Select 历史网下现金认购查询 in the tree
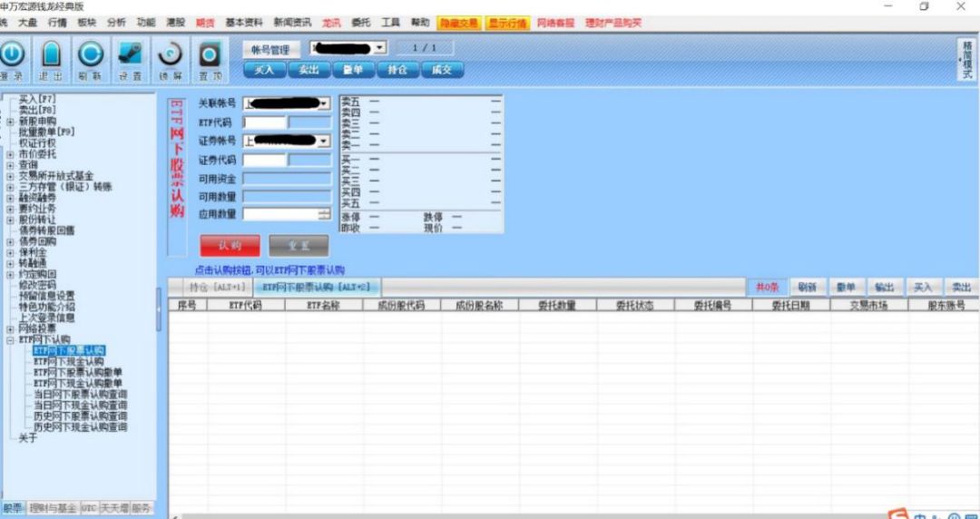Image resolution: width=980 pixels, height=519 pixels. click(81, 427)
